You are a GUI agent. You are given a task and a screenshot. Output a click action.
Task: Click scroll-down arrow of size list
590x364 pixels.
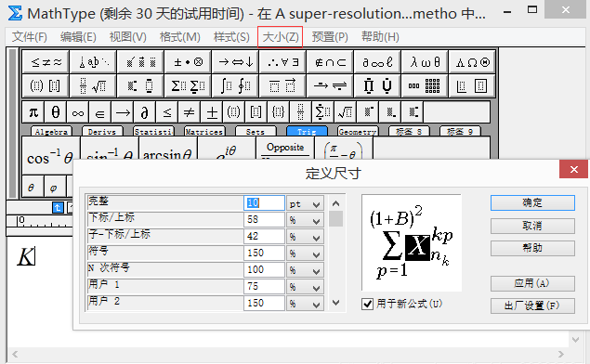pyautogui.click(x=335, y=303)
